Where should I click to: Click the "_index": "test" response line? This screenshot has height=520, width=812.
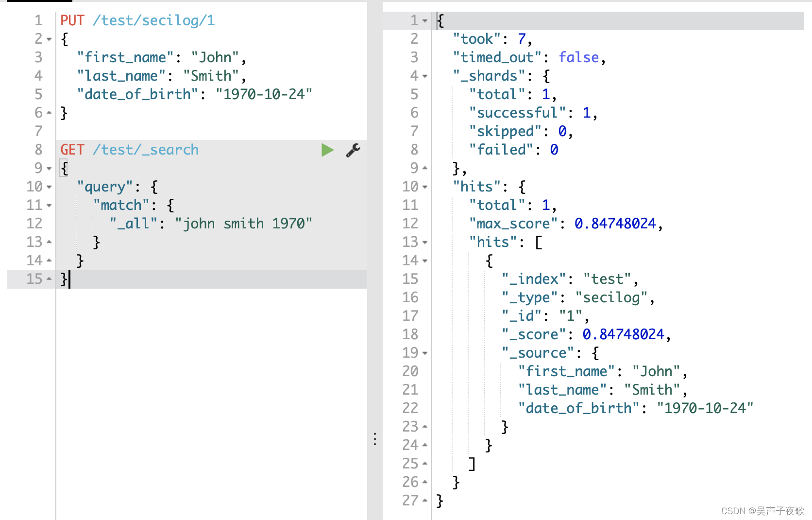click(570, 279)
